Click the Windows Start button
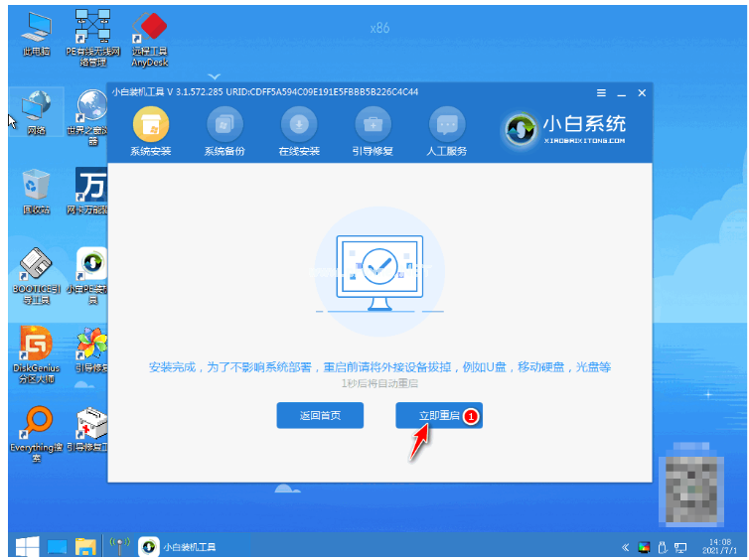Image resolution: width=749 pixels, height=560 pixels. point(25,547)
